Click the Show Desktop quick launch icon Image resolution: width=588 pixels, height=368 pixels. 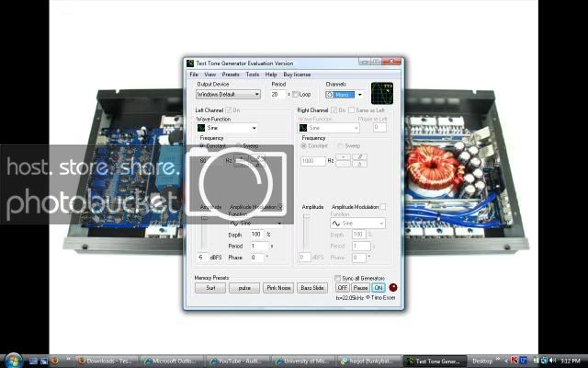coord(33,362)
